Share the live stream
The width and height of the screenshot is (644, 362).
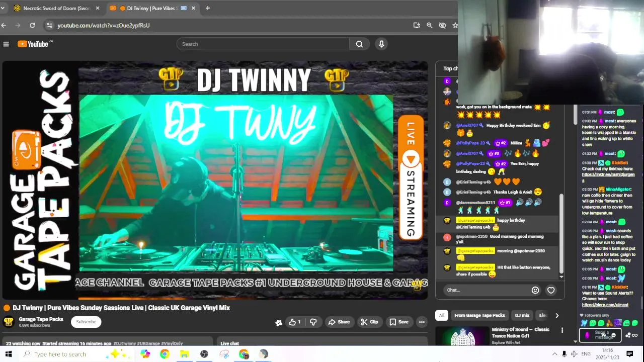339,322
